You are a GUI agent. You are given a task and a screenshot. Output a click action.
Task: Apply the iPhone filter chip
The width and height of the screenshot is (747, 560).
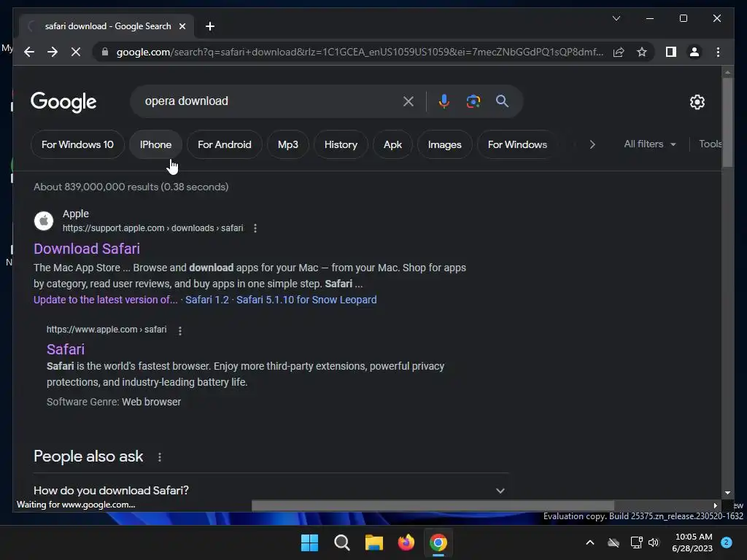(x=156, y=144)
